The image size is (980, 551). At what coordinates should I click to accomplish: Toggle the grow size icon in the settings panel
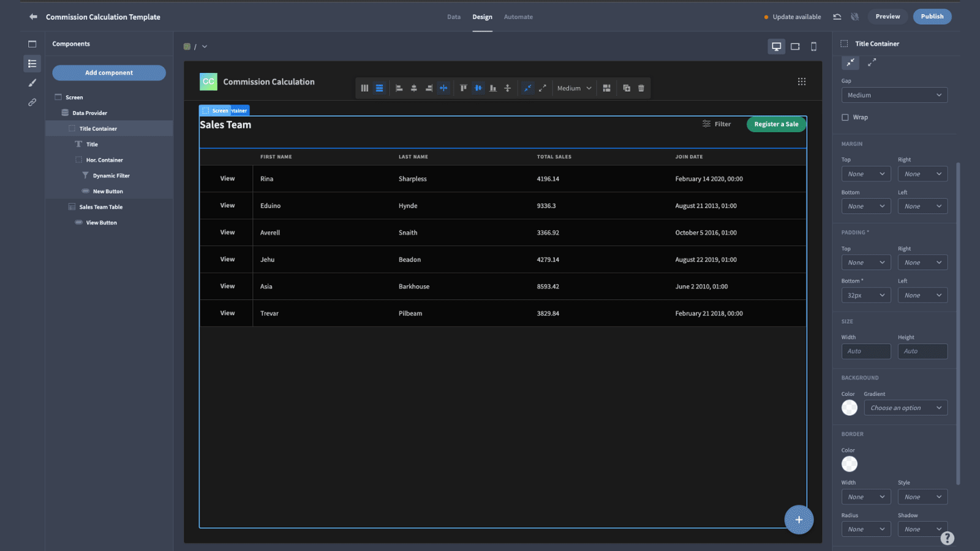click(x=872, y=62)
